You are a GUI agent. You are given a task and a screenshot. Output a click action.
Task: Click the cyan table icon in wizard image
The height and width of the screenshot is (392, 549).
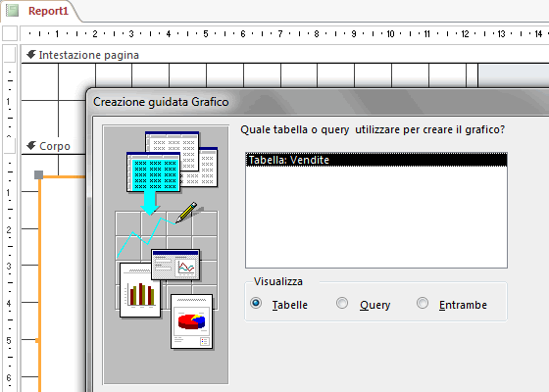[154, 172]
